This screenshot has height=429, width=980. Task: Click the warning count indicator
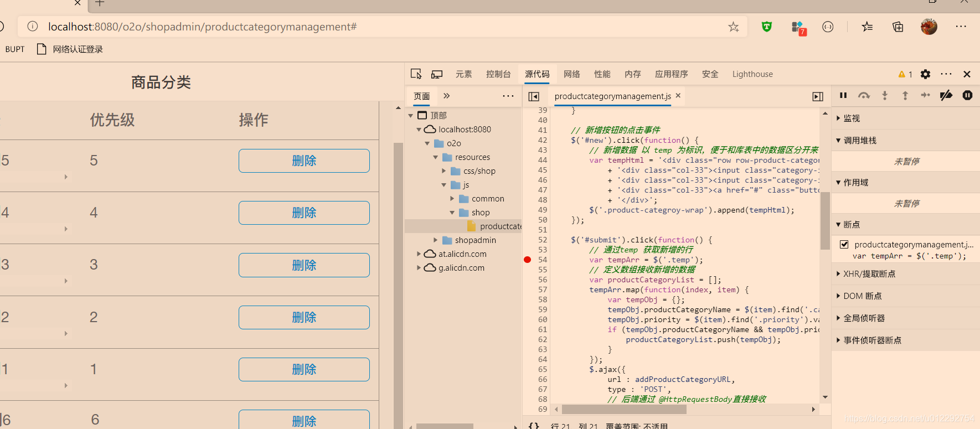[905, 74]
